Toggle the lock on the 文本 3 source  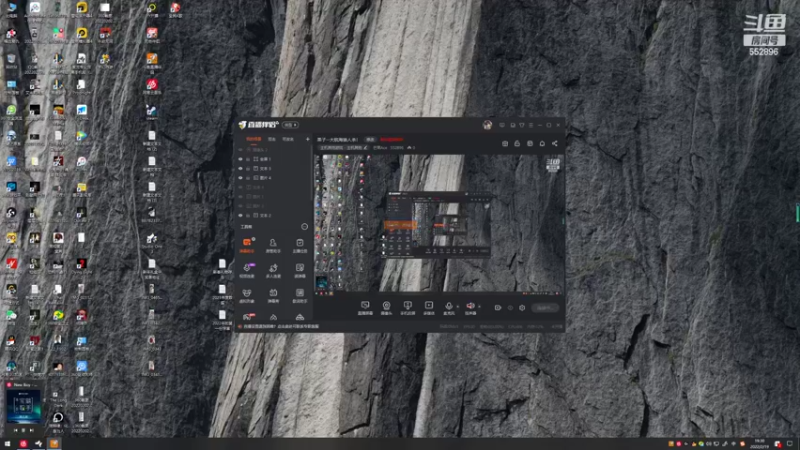[x=248, y=168]
